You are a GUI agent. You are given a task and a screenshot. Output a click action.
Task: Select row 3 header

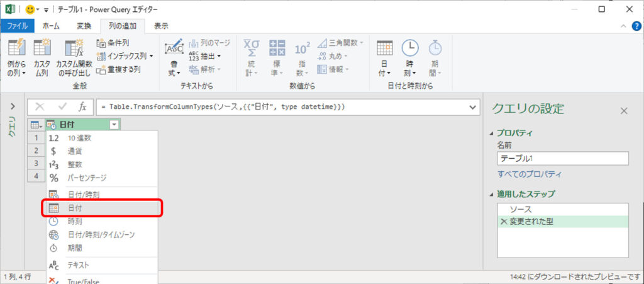[x=36, y=164]
